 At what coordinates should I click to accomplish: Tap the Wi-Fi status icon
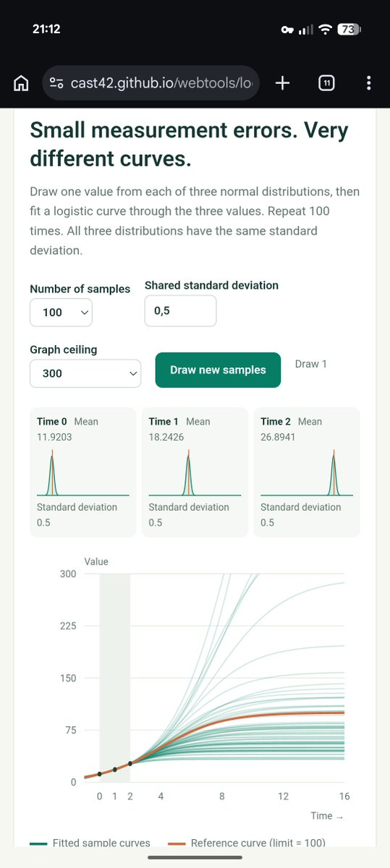(x=326, y=30)
